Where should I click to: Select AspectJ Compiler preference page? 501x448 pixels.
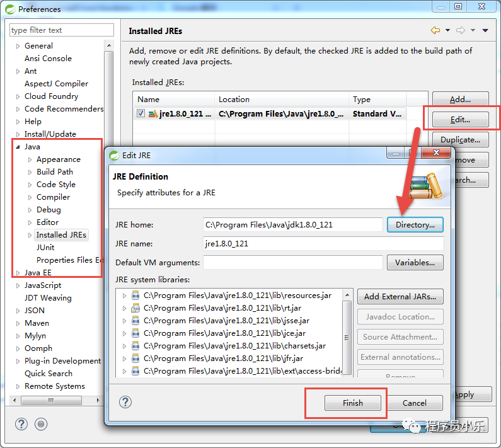click(56, 84)
